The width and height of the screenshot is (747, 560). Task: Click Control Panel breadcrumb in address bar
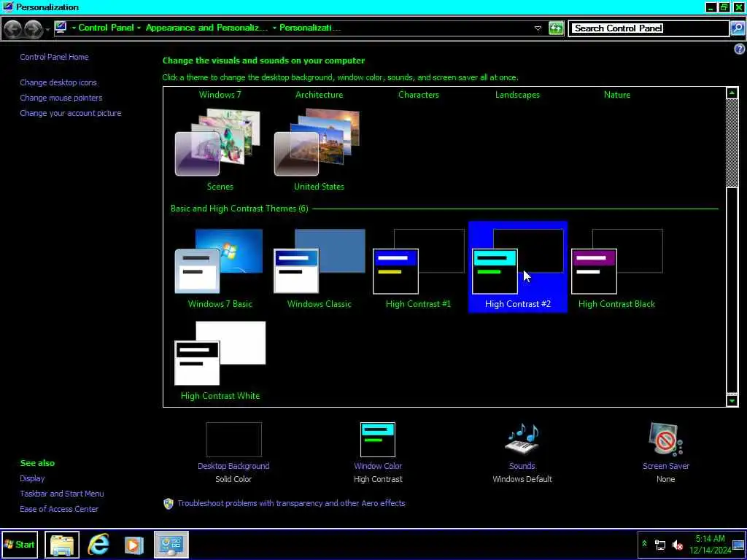pyautogui.click(x=106, y=28)
